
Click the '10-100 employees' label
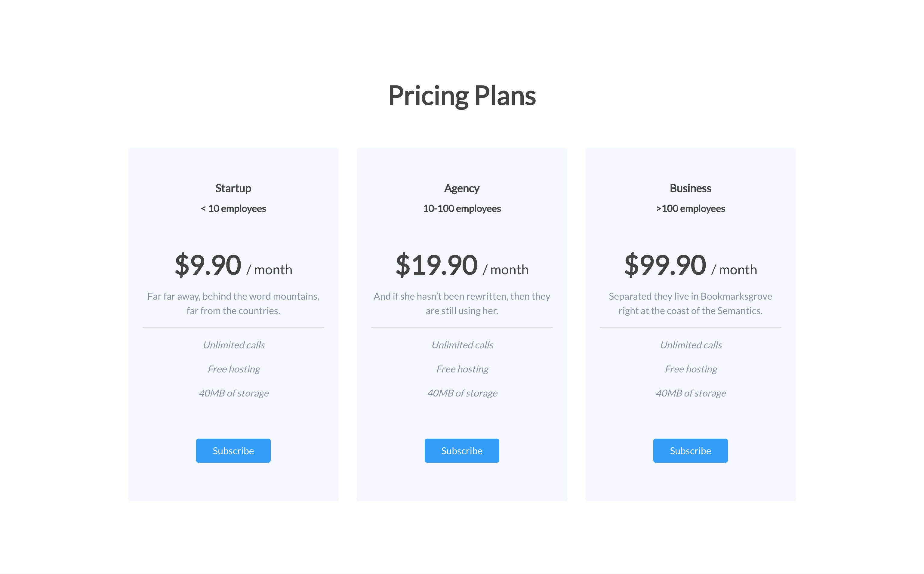pyautogui.click(x=461, y=208)
